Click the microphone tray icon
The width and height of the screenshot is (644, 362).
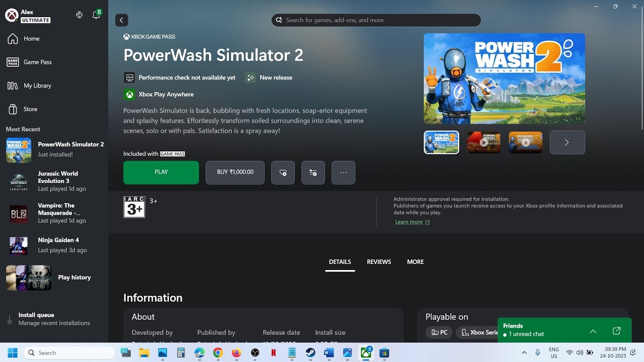538,353
